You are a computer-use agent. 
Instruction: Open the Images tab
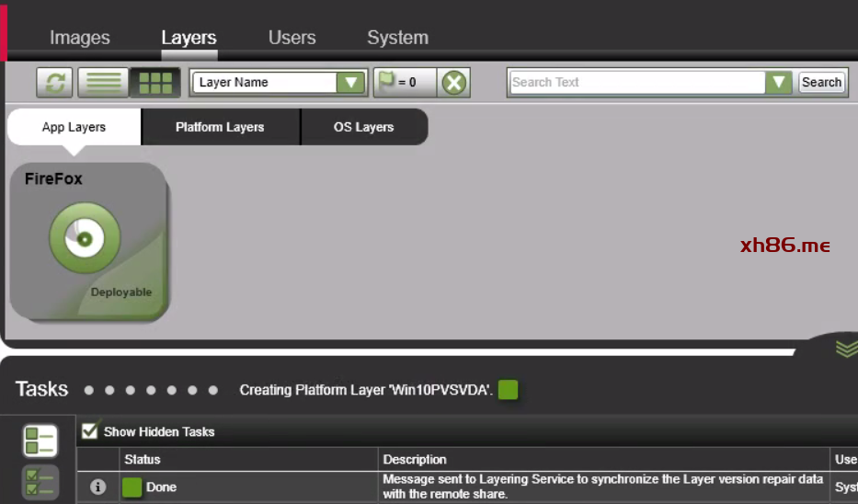pyautogui.click(x=79, y=38)
